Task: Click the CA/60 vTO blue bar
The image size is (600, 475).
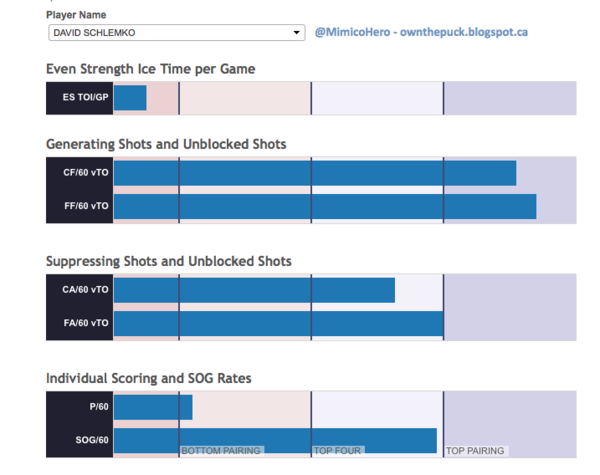Action: pos(254,290)
